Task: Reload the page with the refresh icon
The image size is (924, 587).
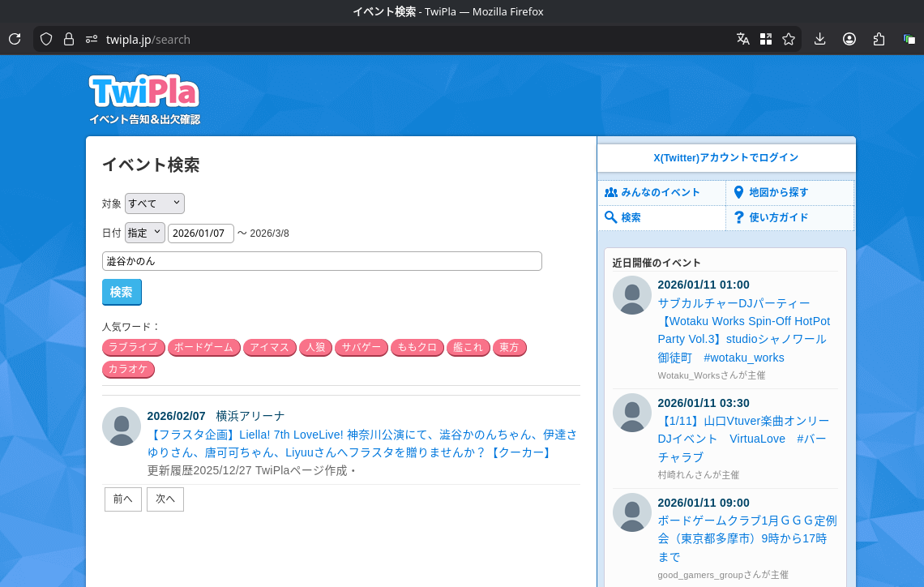Action: [x=14, y=38]
